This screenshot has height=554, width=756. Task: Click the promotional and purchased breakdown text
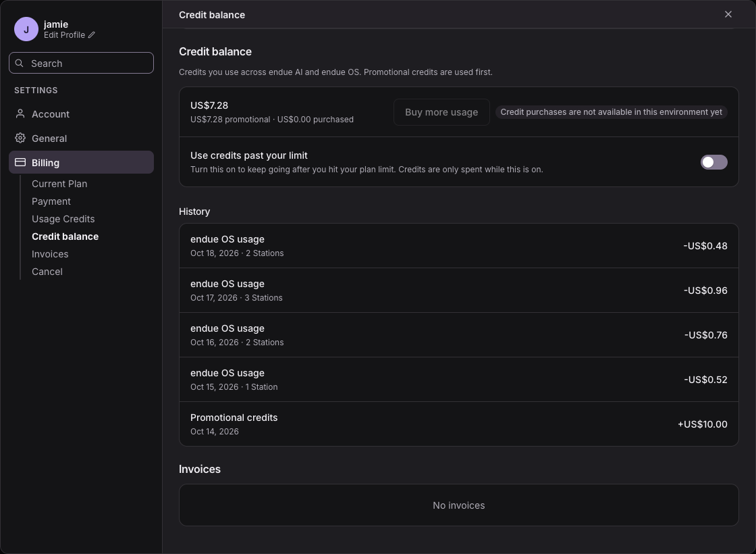point(272,119)
